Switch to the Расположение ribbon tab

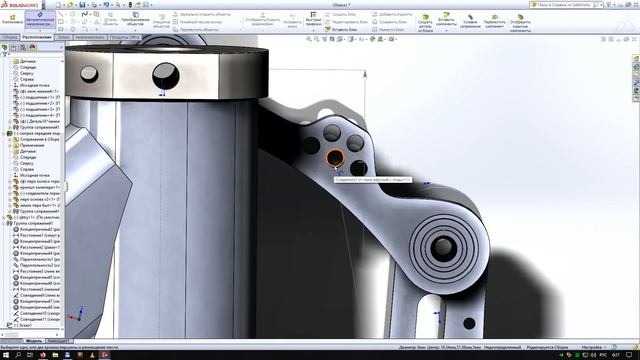pos(37,37)
